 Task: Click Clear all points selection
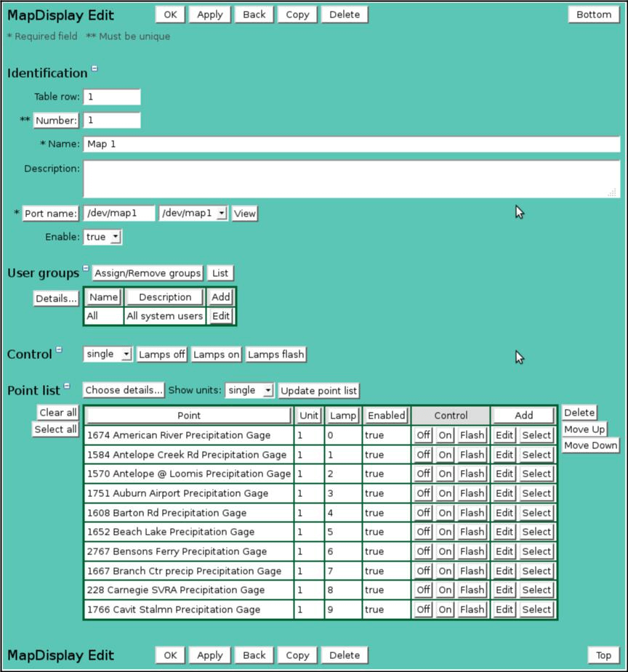58,413
